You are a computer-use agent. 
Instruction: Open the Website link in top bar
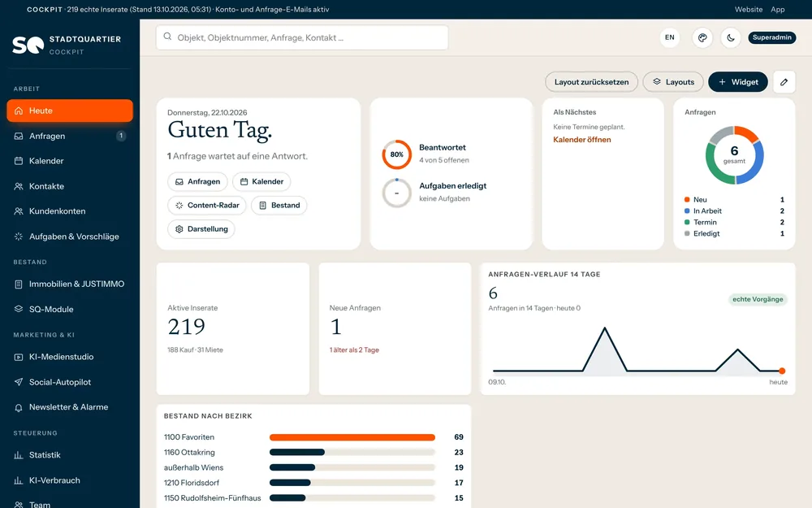click(749, 9)
